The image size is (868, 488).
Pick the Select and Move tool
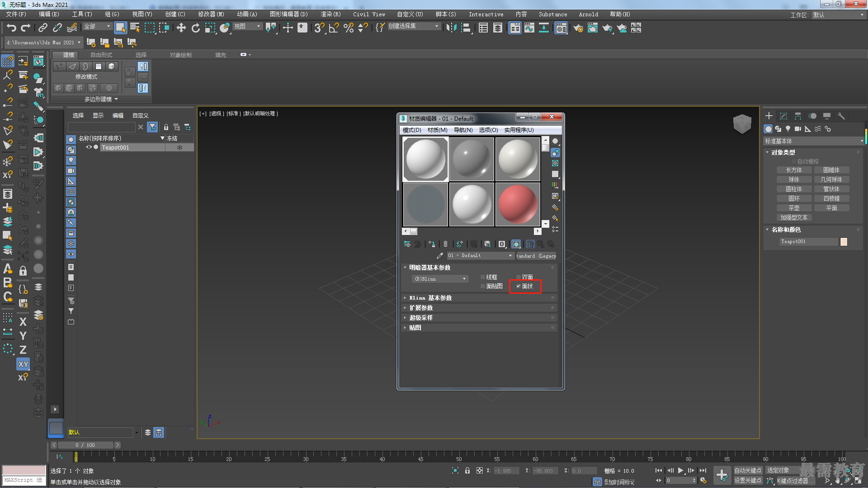point(181,28)
